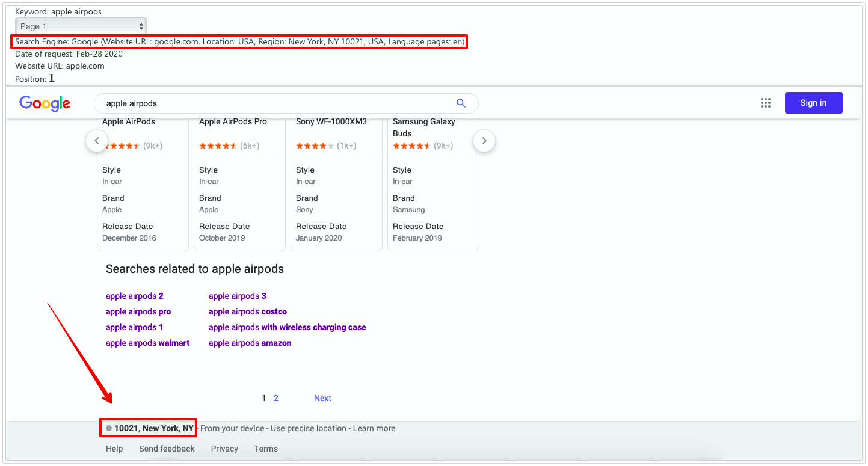Click the blue search magnifier icon
This screenshot has width=868, height=466.
pos(461,103)
